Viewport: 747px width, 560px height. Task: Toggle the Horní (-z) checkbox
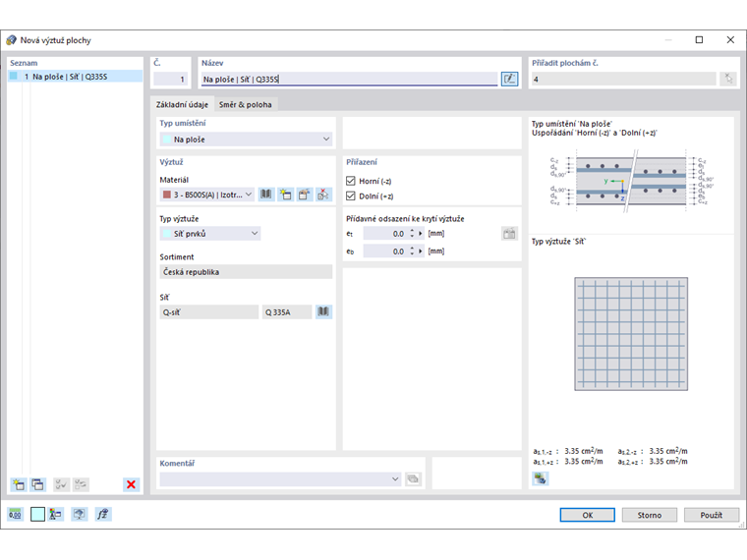point(351,181)
